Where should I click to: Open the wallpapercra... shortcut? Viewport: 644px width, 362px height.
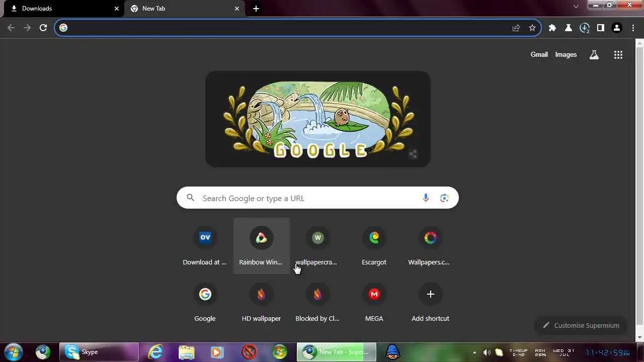(317, 246)
